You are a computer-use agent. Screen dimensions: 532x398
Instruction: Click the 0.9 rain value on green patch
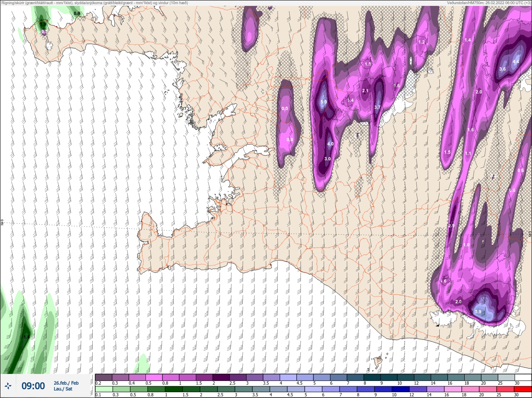[x=77, y=14]
